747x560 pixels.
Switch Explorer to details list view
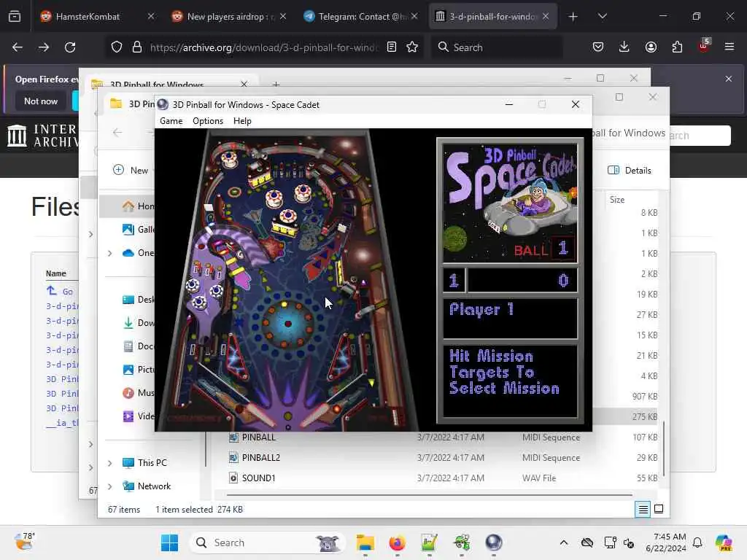643,509
